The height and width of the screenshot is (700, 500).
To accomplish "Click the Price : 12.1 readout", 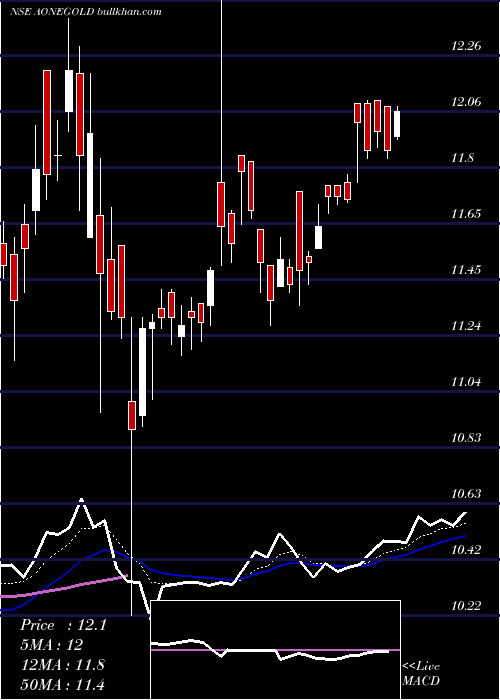I will 63,625.
